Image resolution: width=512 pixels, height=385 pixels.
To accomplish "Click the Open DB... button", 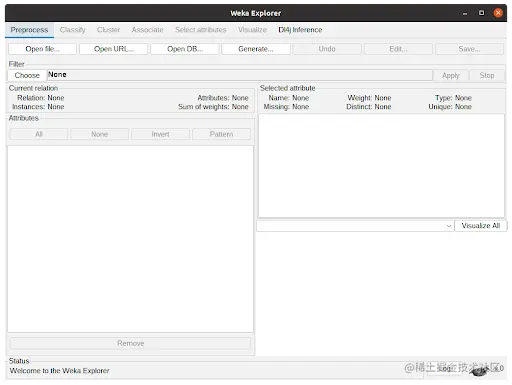I will [185, 49].
